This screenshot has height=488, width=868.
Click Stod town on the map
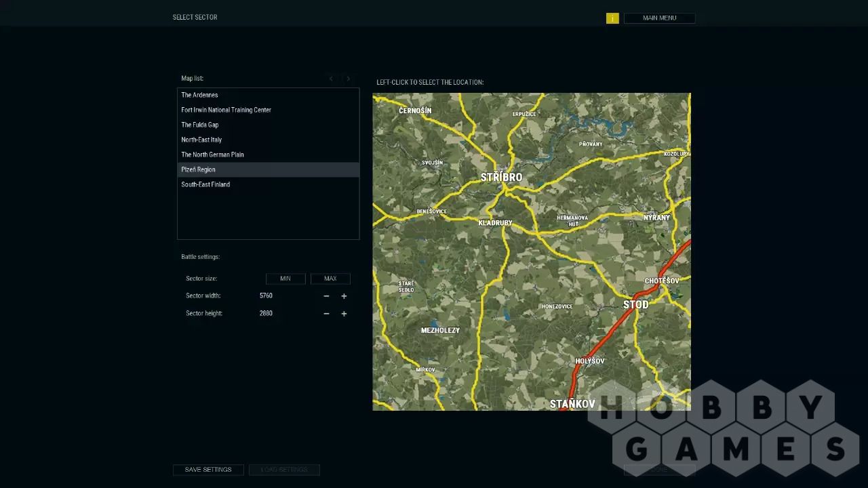pyautogui.click(x=636, y=304)
